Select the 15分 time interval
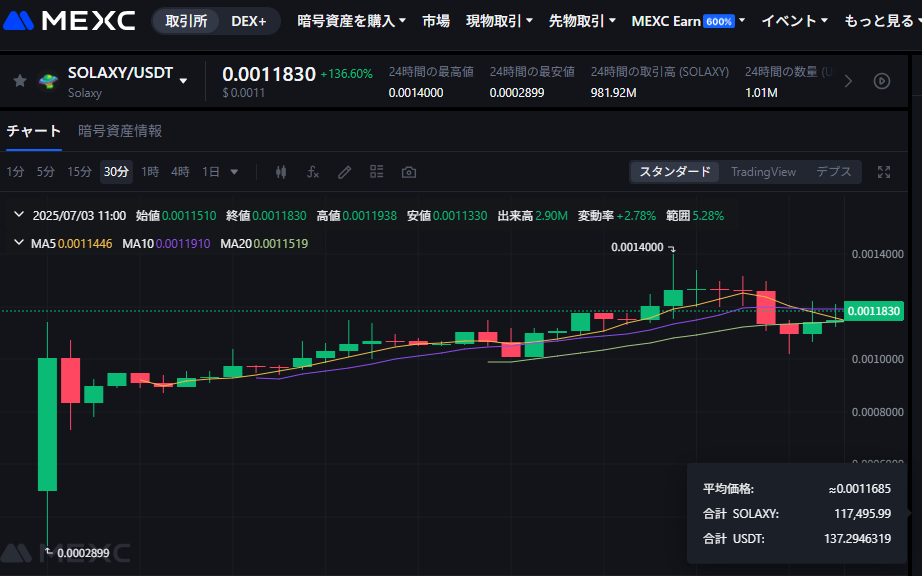Viewport: 922px width, 576px height. [79, 172]
